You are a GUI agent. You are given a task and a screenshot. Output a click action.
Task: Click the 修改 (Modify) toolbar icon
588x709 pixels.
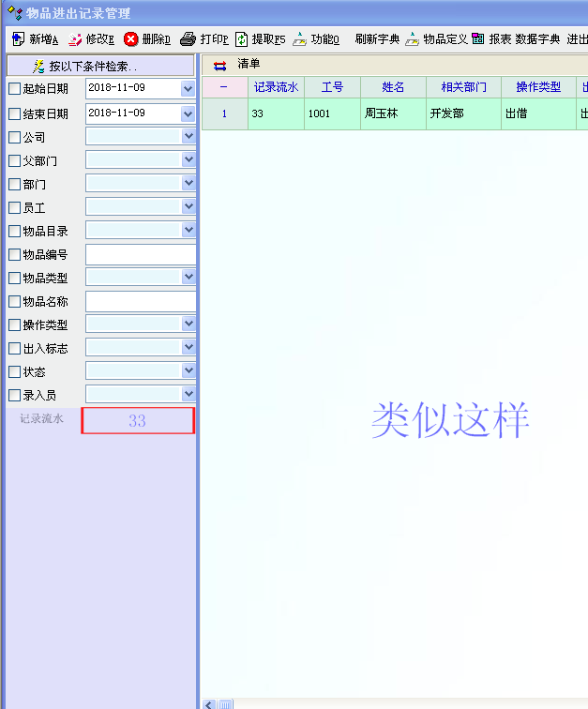(x=75, y=39)
